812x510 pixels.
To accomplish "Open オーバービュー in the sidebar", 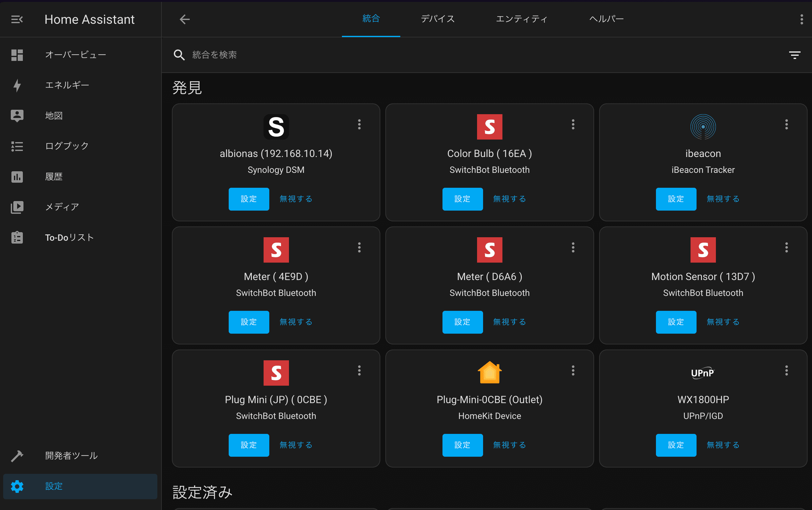I will pyautogui.click(x=80, y=55).
